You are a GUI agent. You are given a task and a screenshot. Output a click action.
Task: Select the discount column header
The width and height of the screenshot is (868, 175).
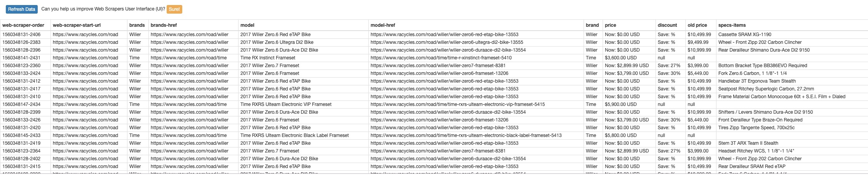[667, 25]
